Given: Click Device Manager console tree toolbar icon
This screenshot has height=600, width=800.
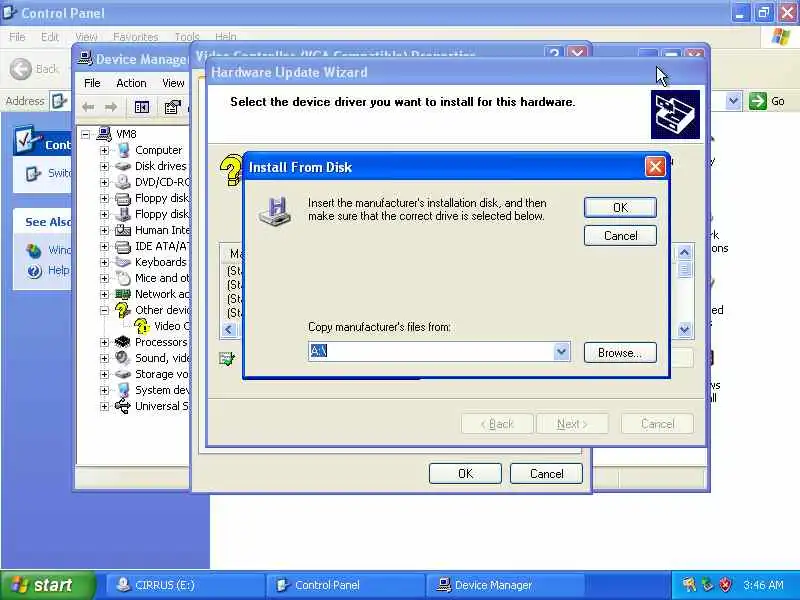Looking at the screenshot, I should coord(142,107).
